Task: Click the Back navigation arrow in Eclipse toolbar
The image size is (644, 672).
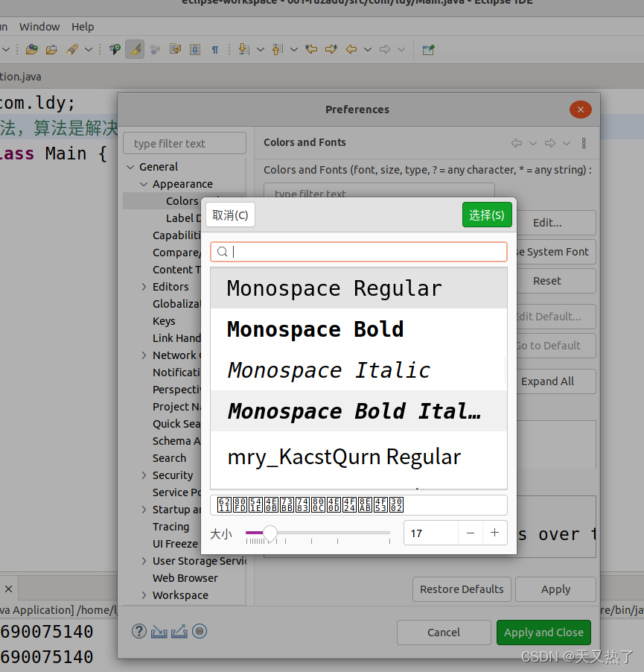Action: (351, 49)
